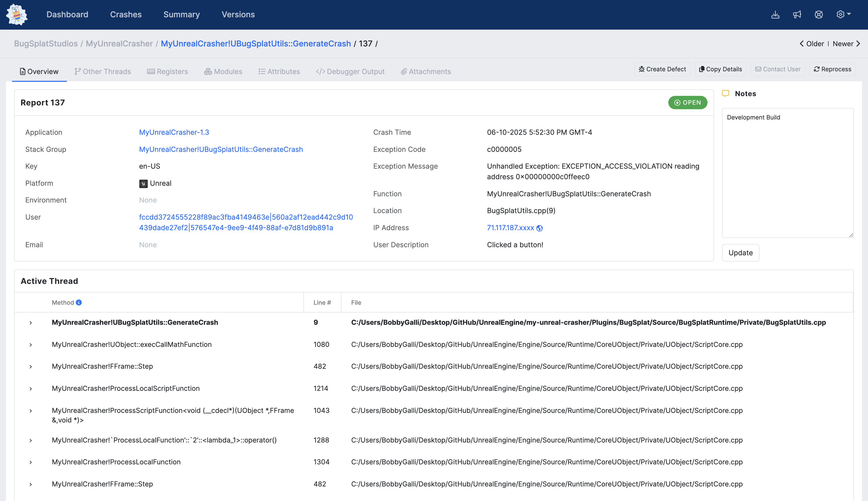Screen dimensions: 868x501
Task: Expand the ProcessLocalScriptFunction stack row
Action: [31, 389]
